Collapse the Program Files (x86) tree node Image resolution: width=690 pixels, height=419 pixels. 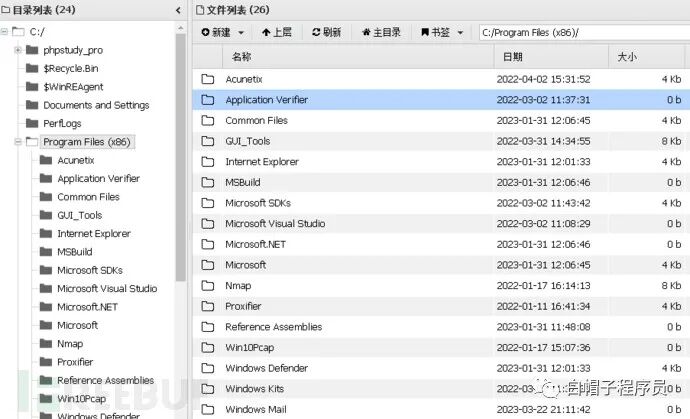click(x=18, y=142)
